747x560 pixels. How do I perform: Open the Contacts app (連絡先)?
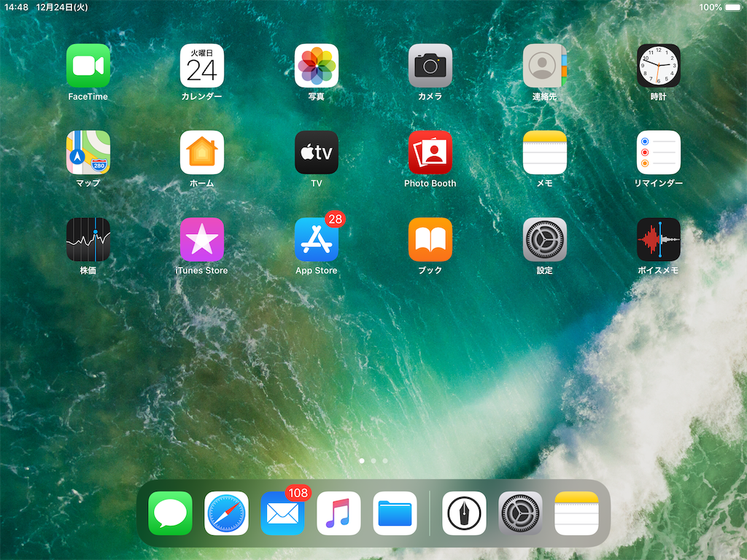point(544,66)
